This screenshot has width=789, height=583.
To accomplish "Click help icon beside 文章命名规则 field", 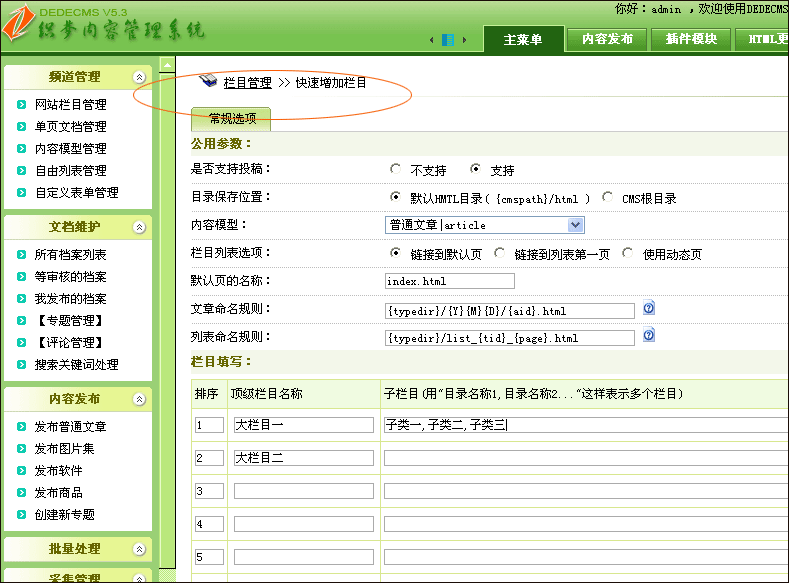I will [x=648, y=309].
